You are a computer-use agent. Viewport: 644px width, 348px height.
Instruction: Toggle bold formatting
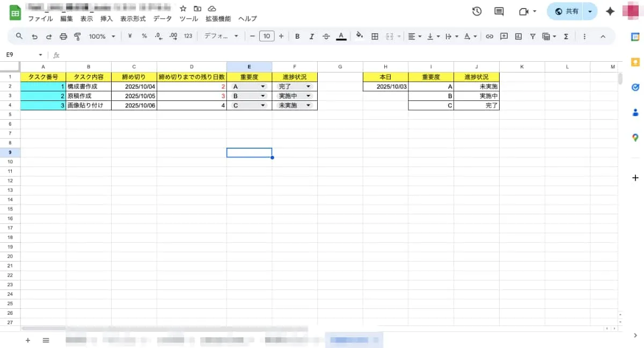point(297,36)
